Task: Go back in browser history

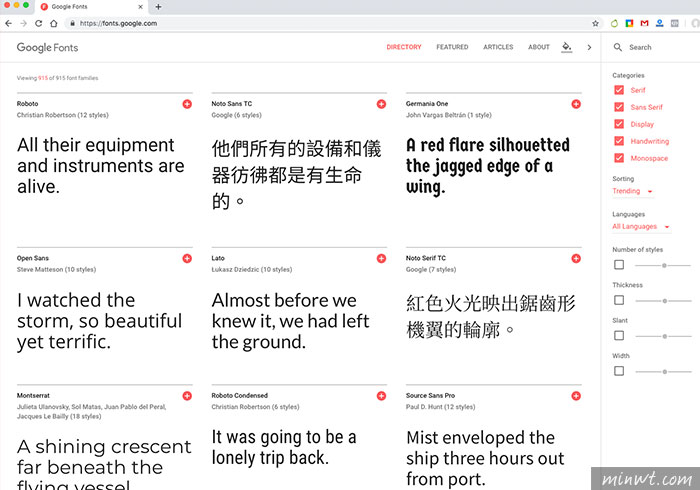Action: [8, 23]
